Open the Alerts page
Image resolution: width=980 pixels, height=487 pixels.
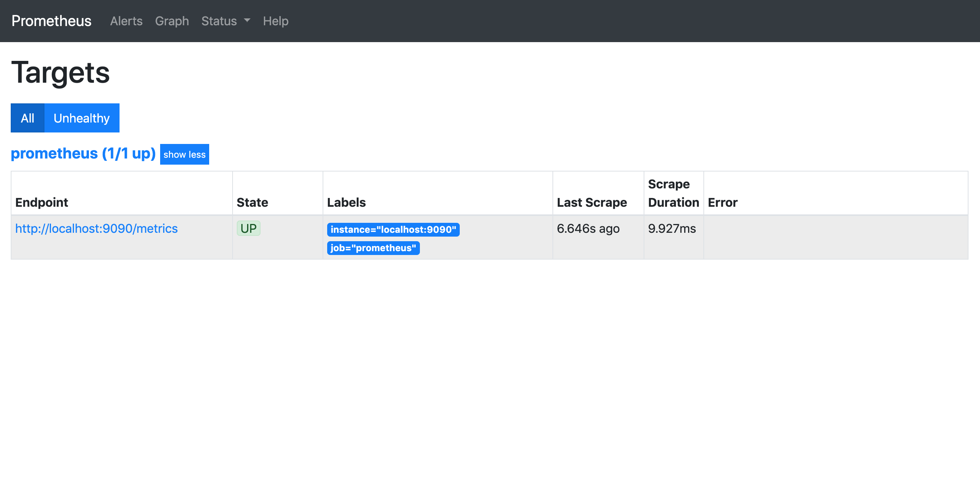(126, 21)
